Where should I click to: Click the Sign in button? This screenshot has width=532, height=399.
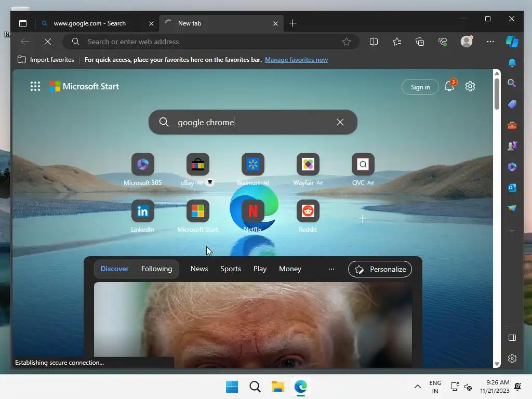[420, 87]
